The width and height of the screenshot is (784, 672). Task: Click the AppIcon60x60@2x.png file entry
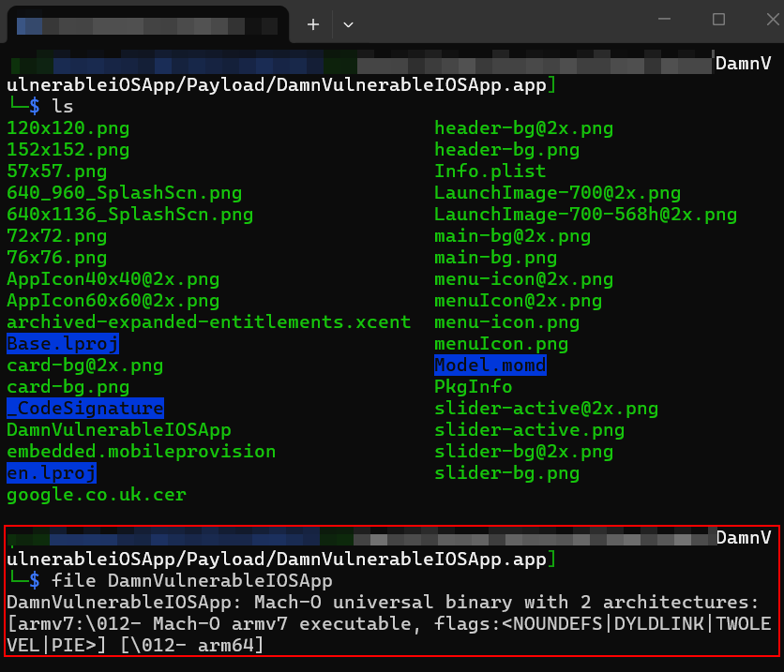[x=113, y=301]
